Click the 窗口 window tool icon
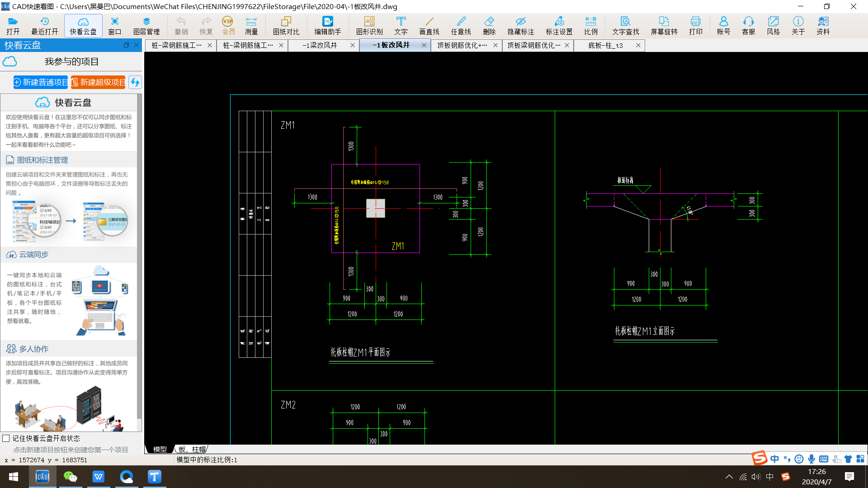The image size is (868, 488). point(115,26)
